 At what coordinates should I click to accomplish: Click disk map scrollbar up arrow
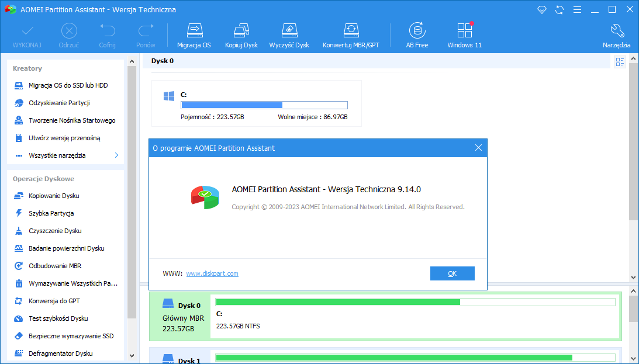pyautogui.click(x=633, y=291)
